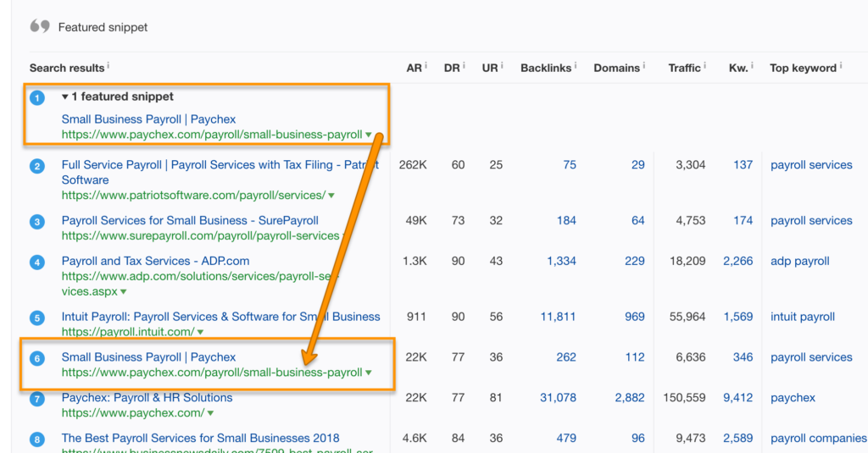
Task: Click Backlinks value 1,334 for ADP
Action: [561, 261]
